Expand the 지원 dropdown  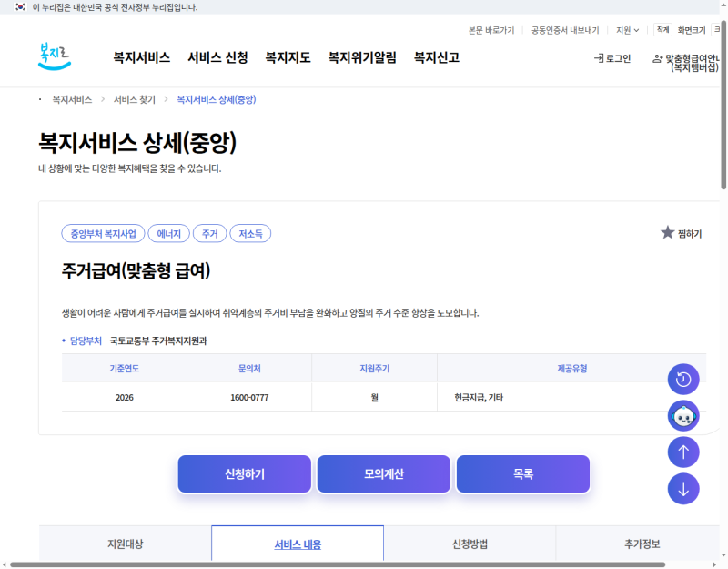tap(627, 30)
